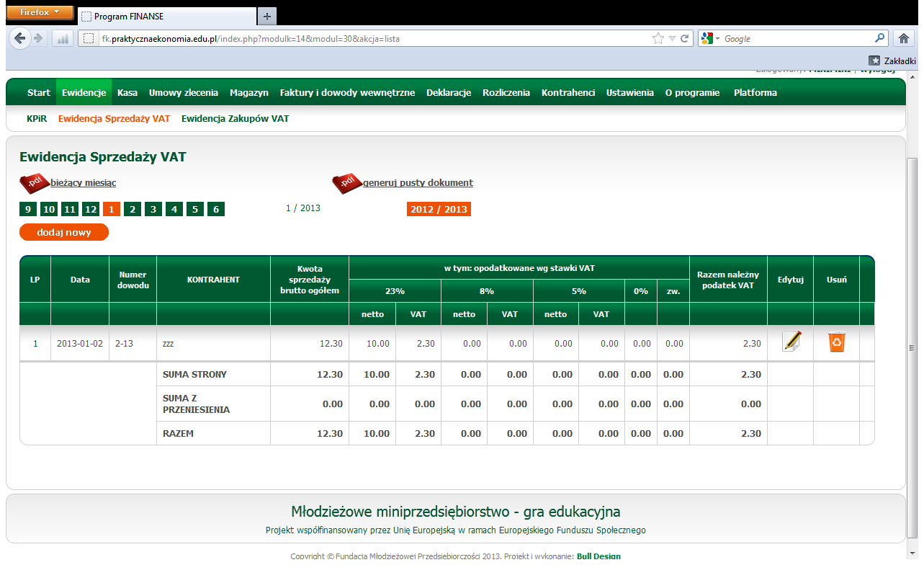
Task: Delete row zzz with the orange trash icon
Action: [836, 342]
